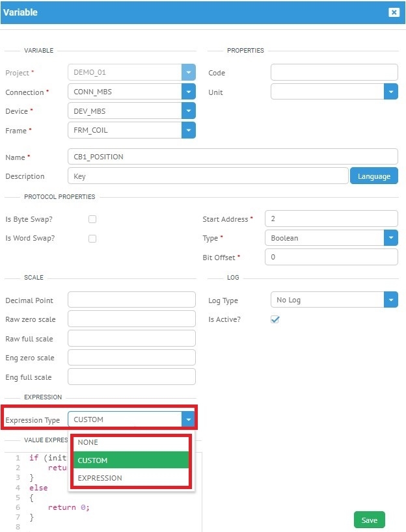This screenshot has width=406, height=532.
Task: Pick EXPRESSION from the dropdown options
Action: pyautogui.click(x=131, y=478)
